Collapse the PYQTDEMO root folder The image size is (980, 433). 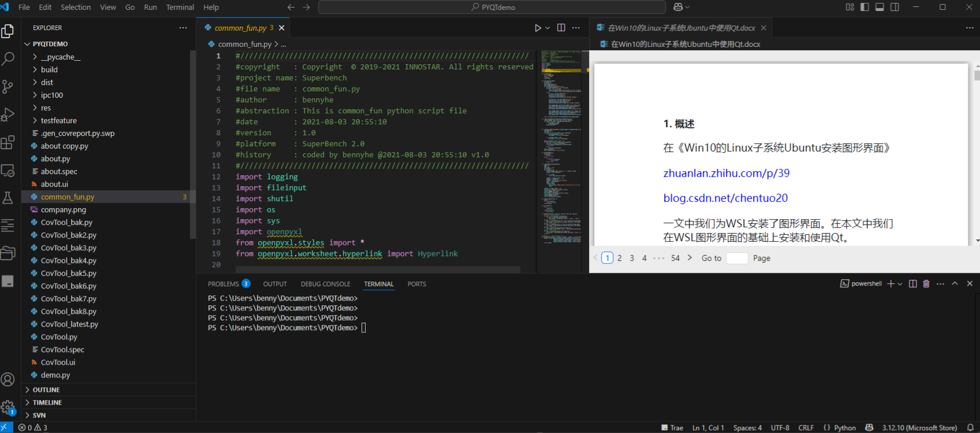tap(50, 44)
